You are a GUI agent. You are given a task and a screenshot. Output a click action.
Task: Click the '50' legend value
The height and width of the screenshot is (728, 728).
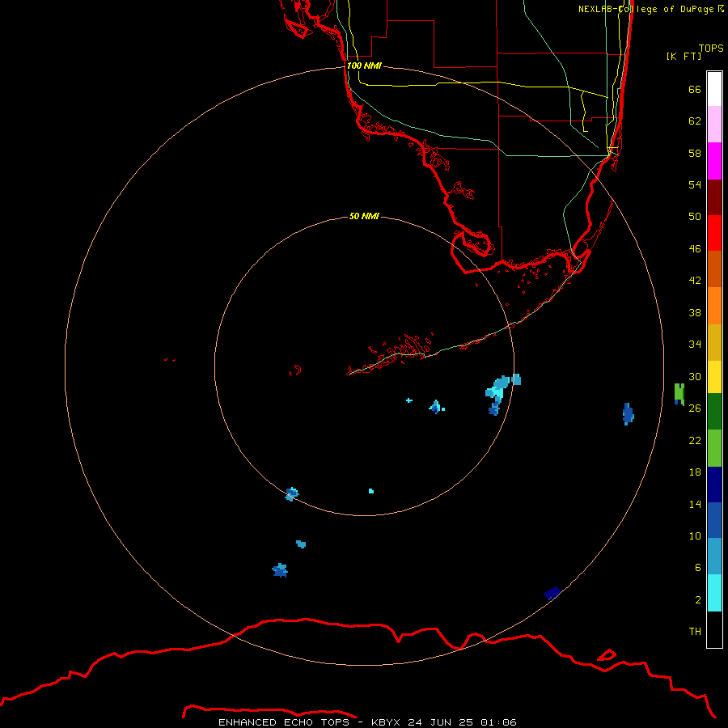point(695,217)
